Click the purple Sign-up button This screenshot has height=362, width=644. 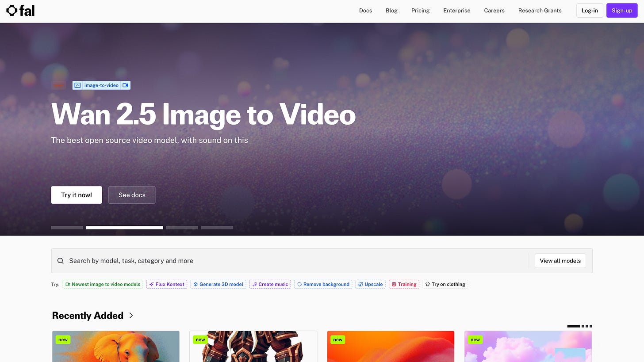[622, 11]
